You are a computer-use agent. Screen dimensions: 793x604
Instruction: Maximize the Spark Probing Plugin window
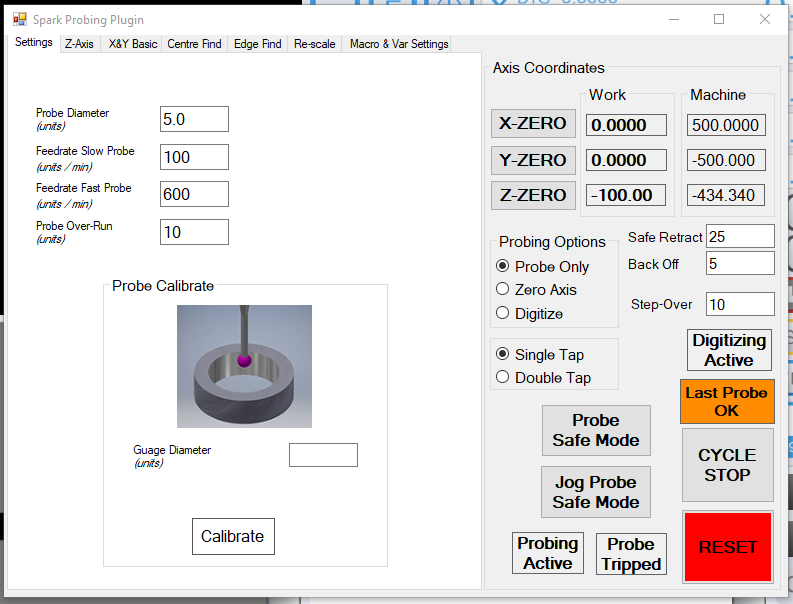[x=719, y=19]
